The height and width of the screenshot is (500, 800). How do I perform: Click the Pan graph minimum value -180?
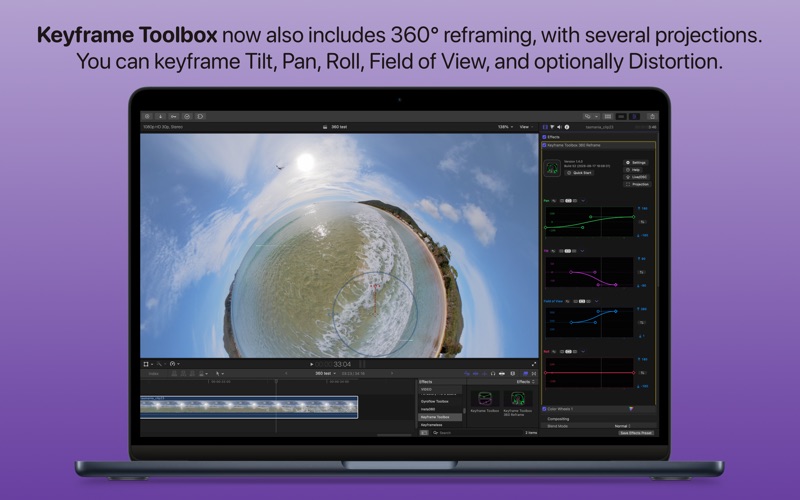[x=643, y=235]
